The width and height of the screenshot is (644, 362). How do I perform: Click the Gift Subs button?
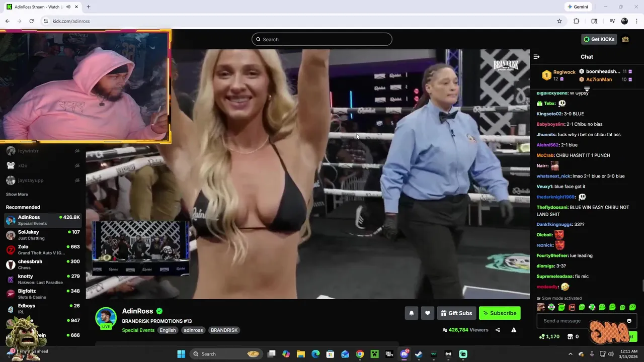pos(456,313)
